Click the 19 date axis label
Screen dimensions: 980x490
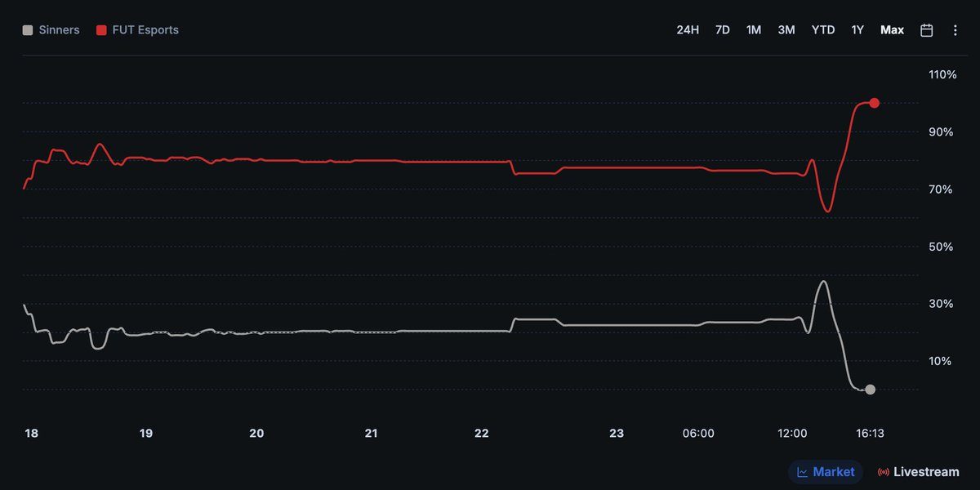(x=146, y=434)
